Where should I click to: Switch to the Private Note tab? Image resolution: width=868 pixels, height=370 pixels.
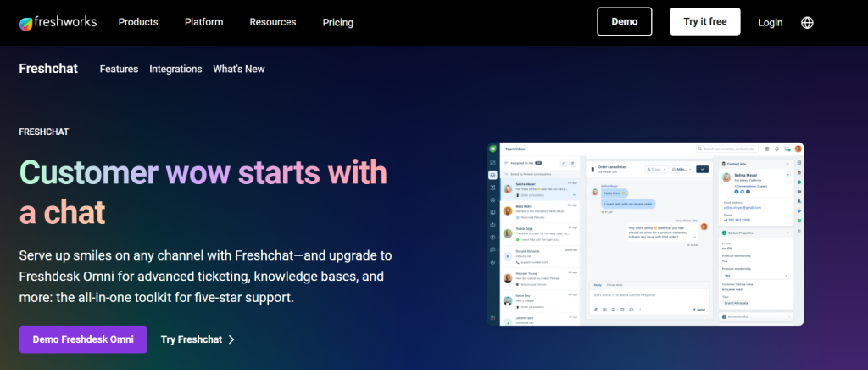(x=615, y=285)
